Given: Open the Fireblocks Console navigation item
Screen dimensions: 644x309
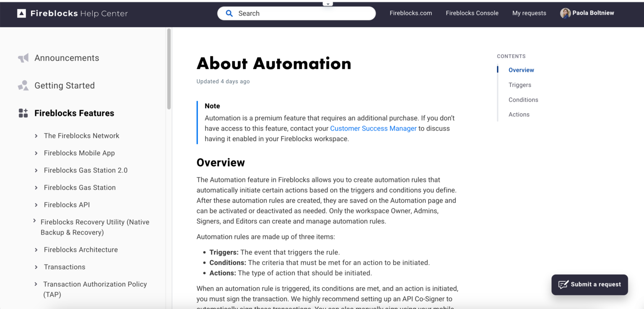Looking at the screenshot, I should 472,13.
